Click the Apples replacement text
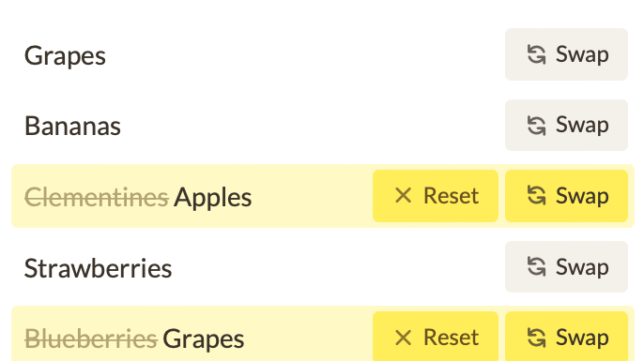The height and width of the screenshot is (361, 644). (213, 198)
